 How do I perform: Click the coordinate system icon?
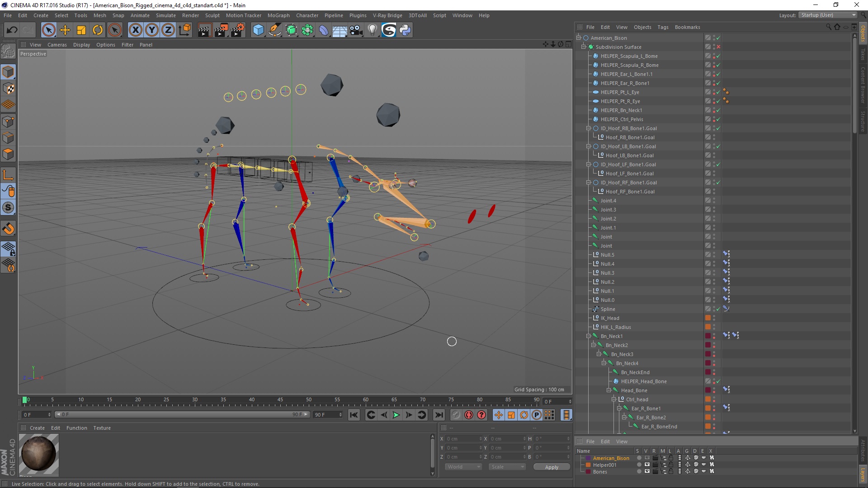pos(184,30)
